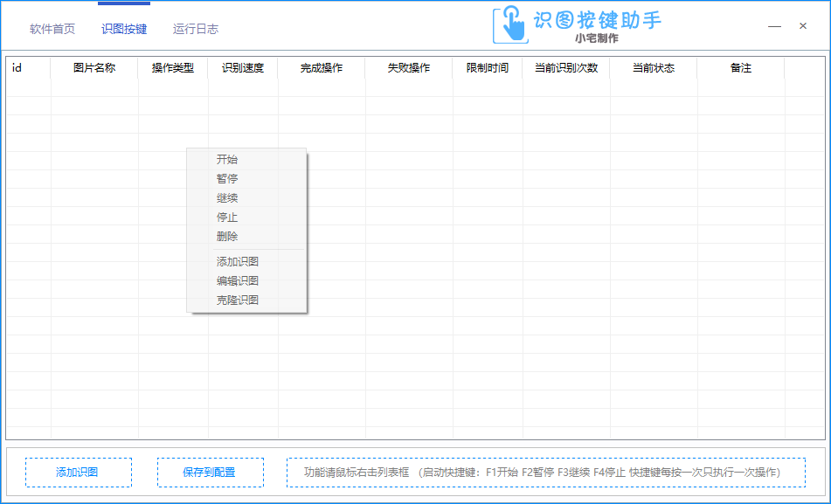The image size is (831, 504).
Task: Click the 图片名称 column header
Action: [94, 68]
